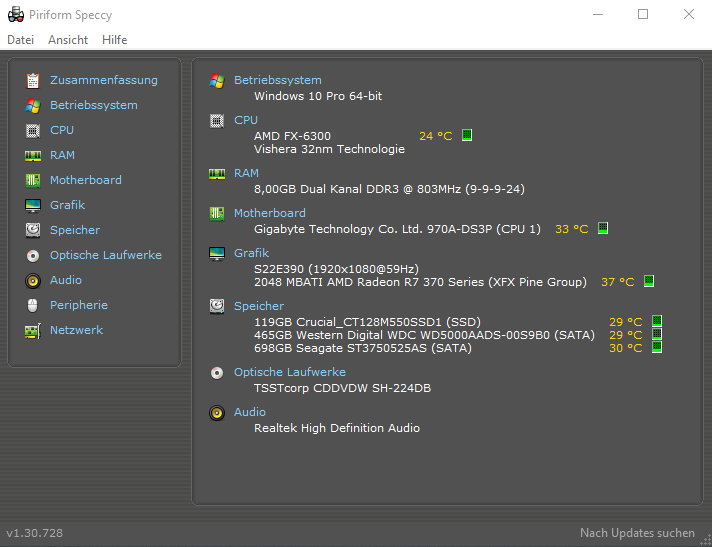Click the Windows flag icon in summary panel
This screenshot has width=712, height=547.
(217, 81)
